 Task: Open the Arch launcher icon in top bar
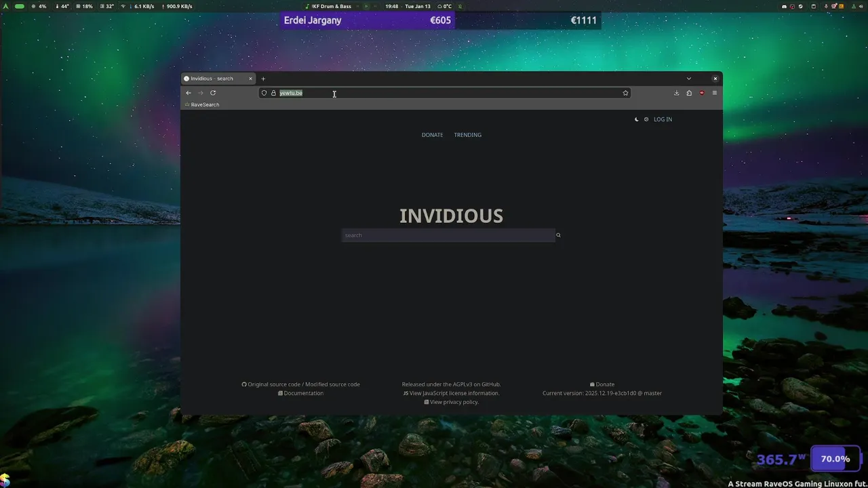click(x=5, y=6)
